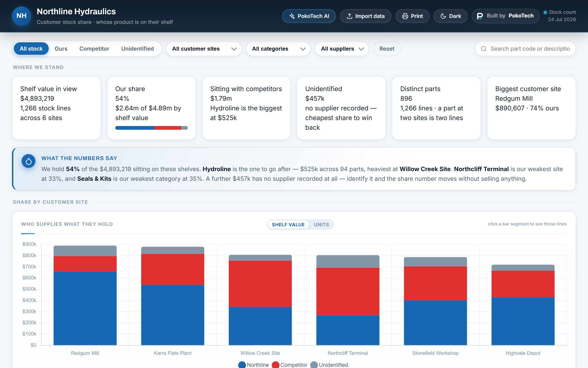Screen dimensions: 588x368
Task: Open the Distinct parts card
Action: (x=436, y=108)
